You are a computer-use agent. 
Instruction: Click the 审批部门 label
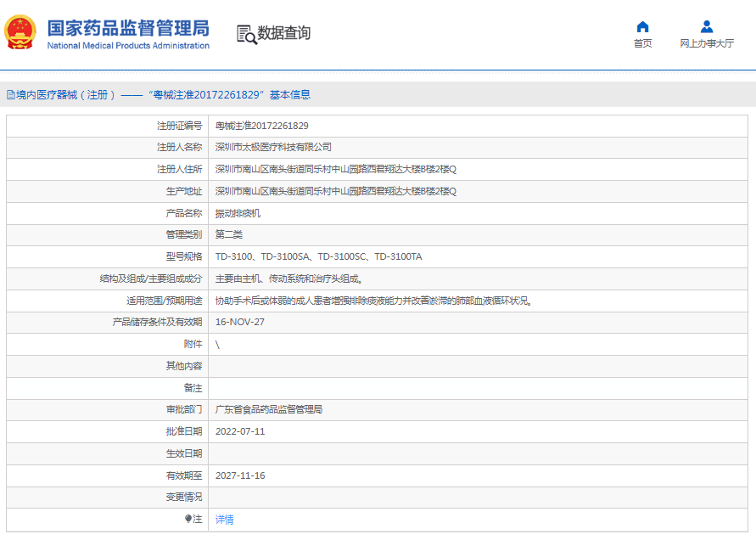tap(184, 410)
